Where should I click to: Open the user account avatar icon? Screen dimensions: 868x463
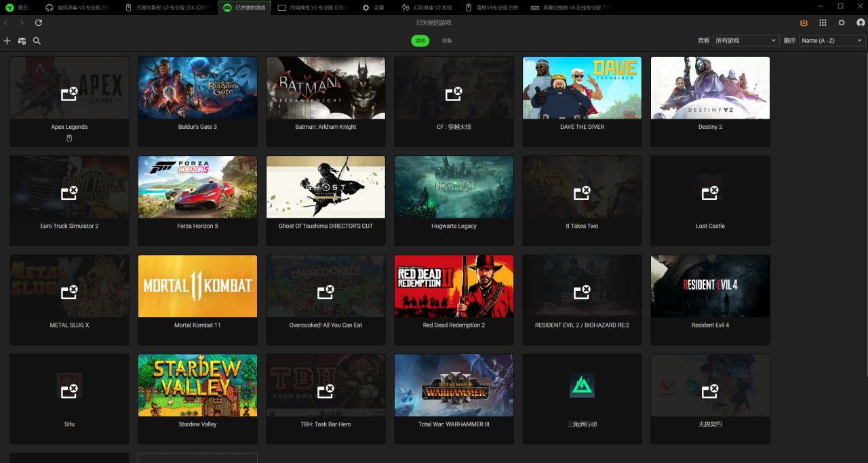[861, 22]
